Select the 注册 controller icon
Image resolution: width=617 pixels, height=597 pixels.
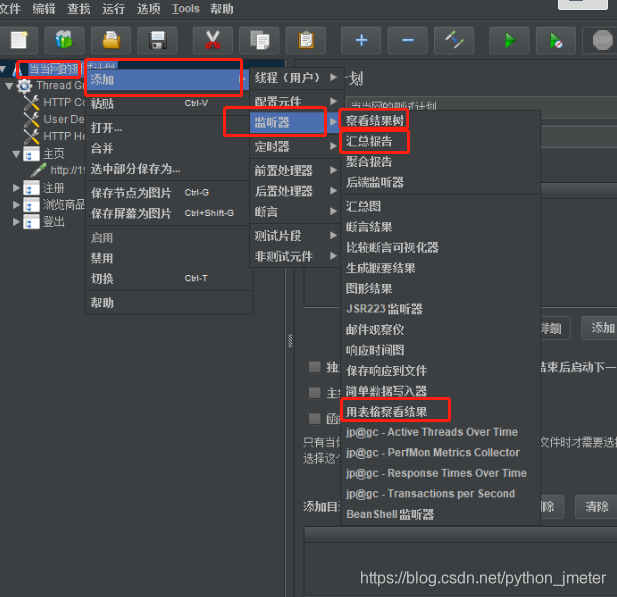click(x=31, y=188)
